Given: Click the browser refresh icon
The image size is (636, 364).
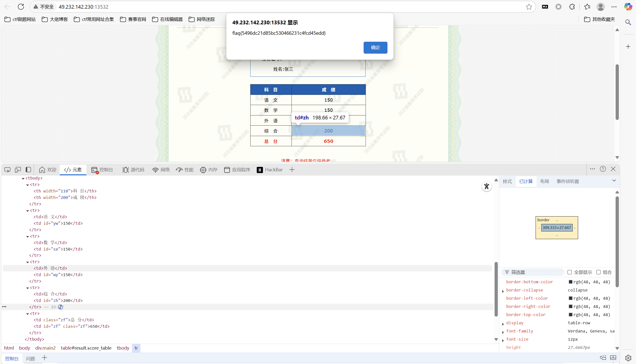Looking at the screenshot, I should click(x=21, y=7).
